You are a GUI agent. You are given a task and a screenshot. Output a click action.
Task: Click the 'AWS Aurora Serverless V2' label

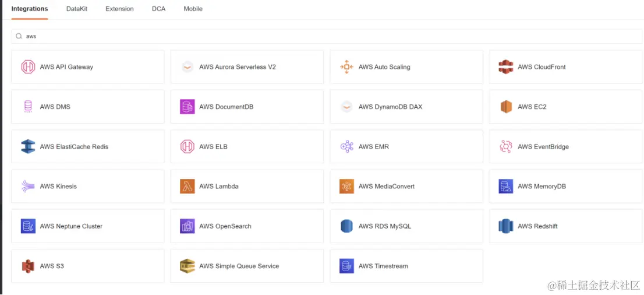tap(238, 67)
